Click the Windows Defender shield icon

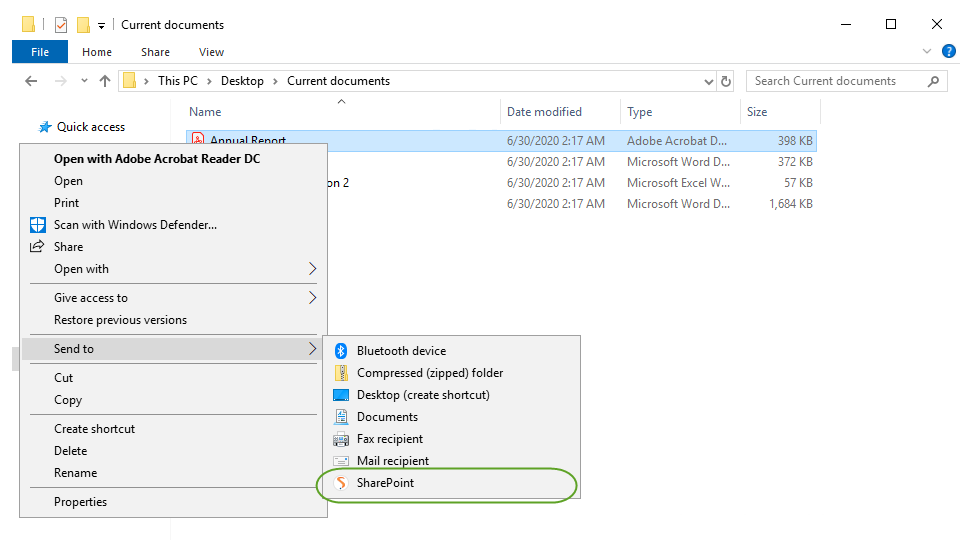point(38,225)
